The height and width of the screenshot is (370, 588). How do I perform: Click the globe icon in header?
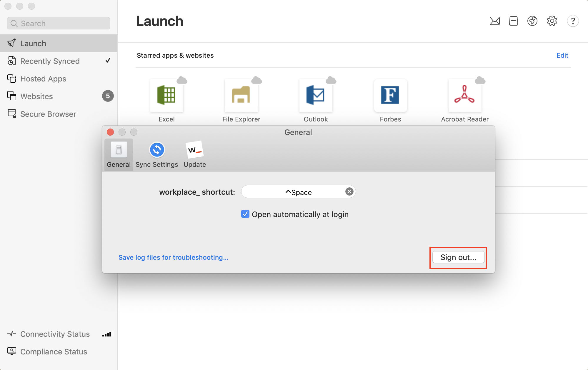(x=532, y=21)
